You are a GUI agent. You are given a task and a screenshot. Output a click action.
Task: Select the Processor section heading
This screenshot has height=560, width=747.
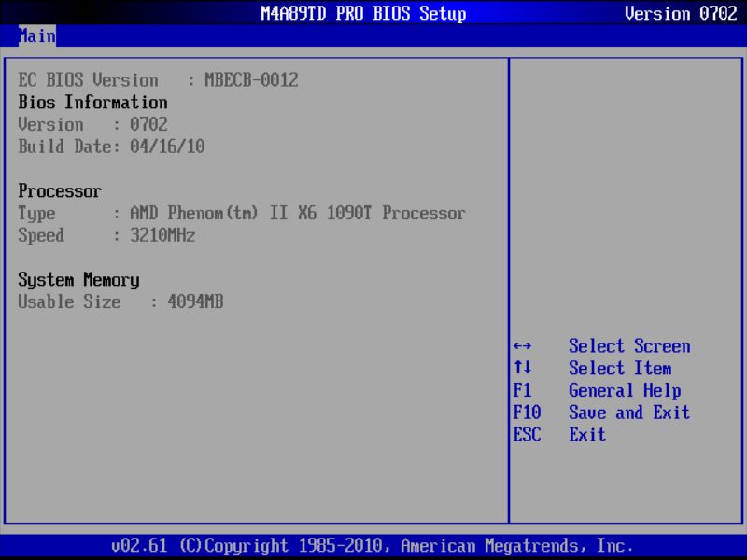click(x=58, y=190)
